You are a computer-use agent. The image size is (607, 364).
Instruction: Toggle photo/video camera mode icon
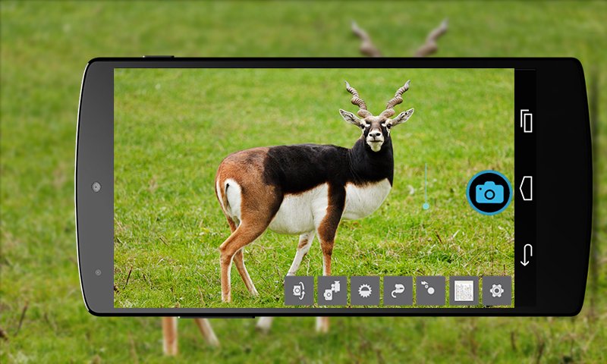[332, 291]
